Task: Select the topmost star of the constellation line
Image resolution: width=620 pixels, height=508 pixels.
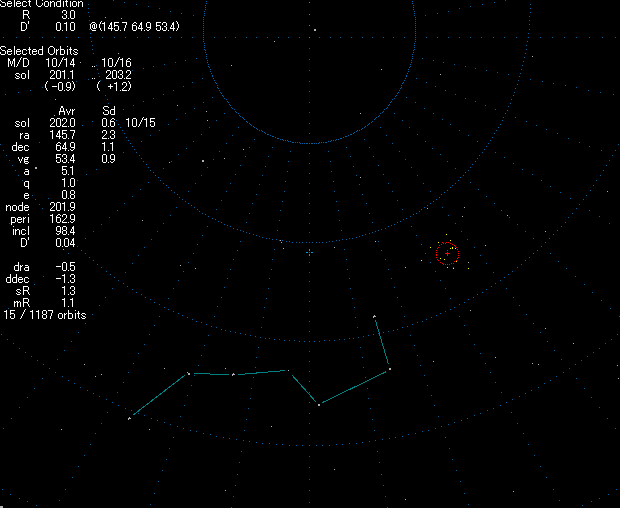Action: tap(374, 317)
